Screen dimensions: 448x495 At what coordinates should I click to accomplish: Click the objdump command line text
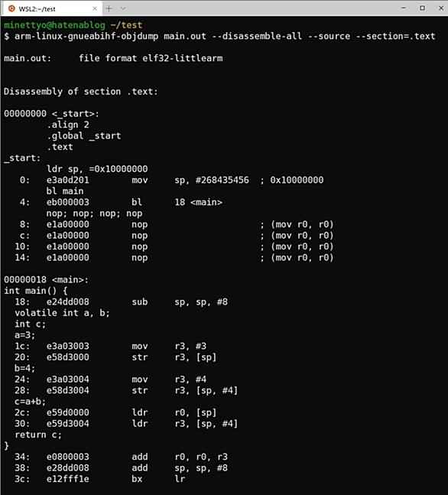225,36
